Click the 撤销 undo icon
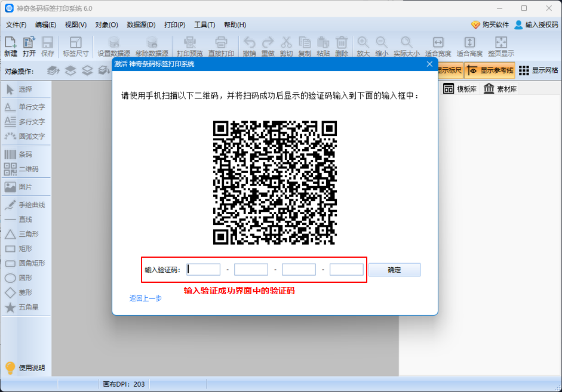The width and height of the screenshot is (562, 392). pos(249,47)
